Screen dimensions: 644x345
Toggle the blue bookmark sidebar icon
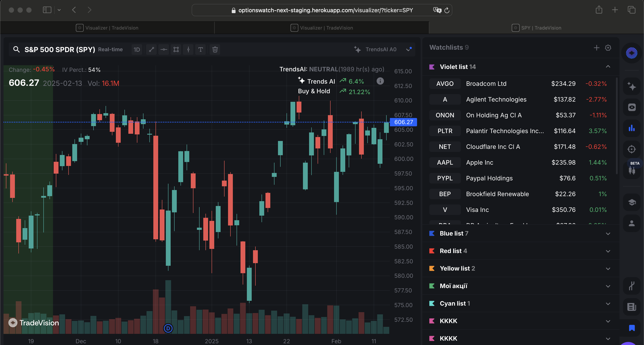pos(632,328)
